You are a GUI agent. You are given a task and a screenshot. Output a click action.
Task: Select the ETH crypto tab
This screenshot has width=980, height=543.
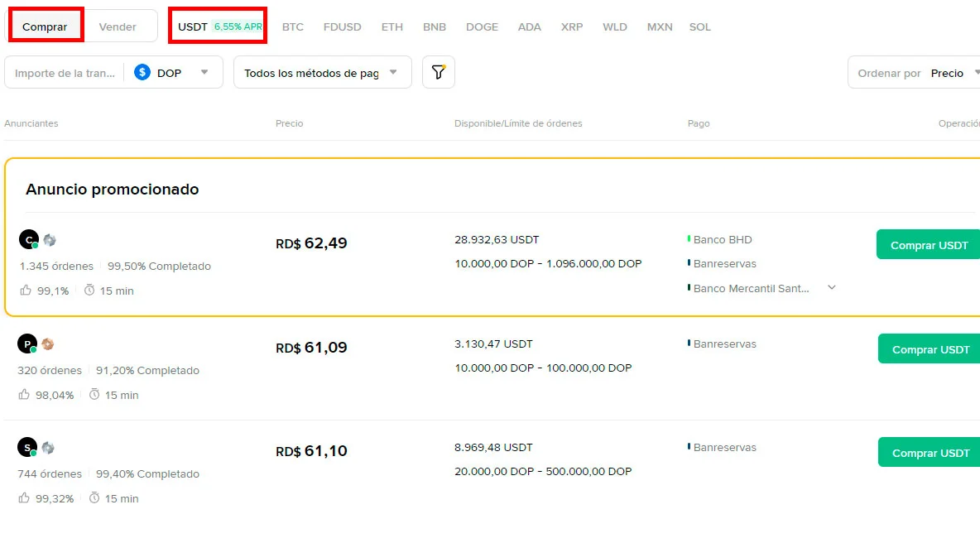coord(392,26)
